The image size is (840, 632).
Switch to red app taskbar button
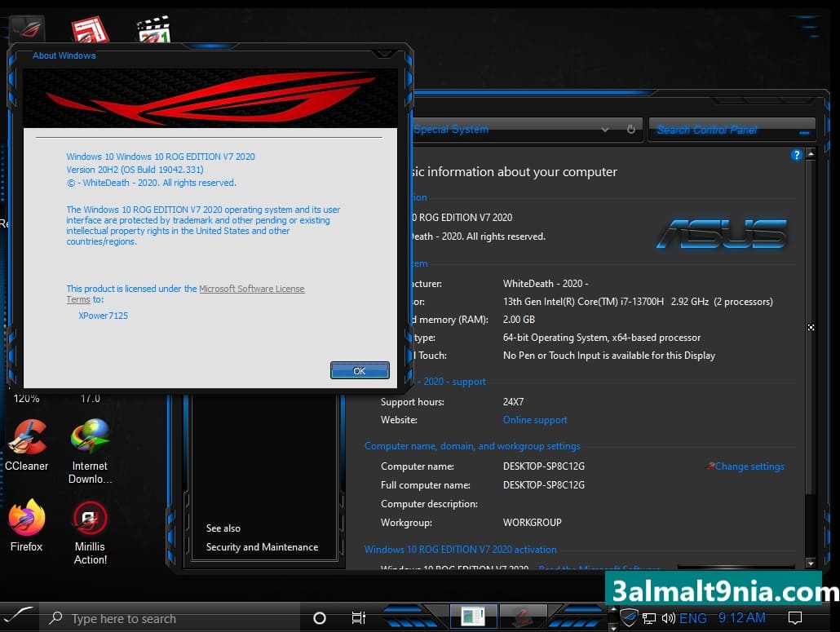coord(523,616)
